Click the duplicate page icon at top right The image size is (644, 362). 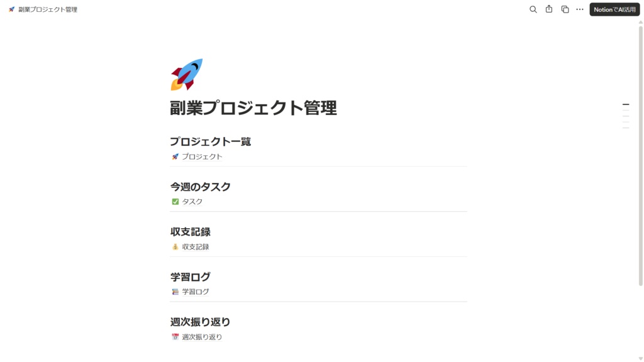click(563, 9)
